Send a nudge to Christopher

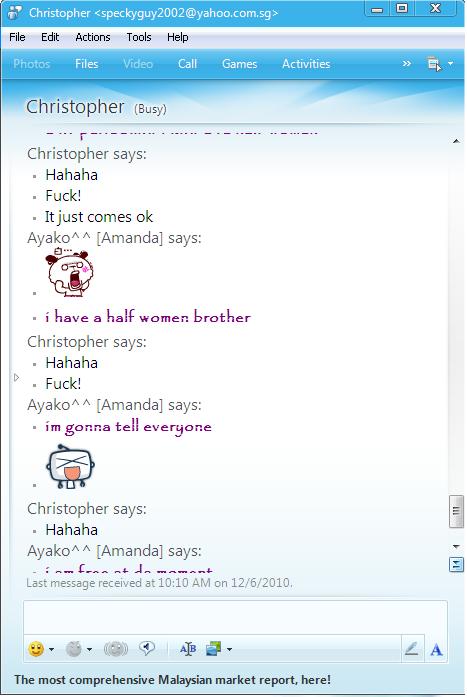116,649
